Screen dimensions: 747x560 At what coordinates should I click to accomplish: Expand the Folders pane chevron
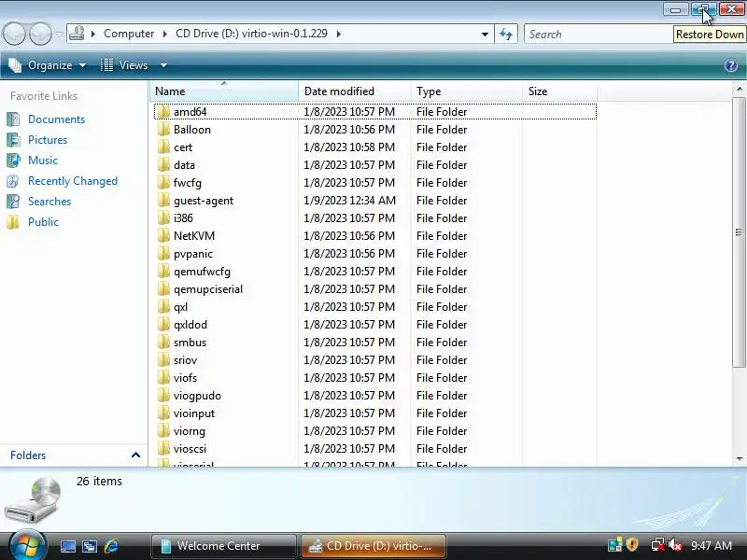(x=135, y=455)
